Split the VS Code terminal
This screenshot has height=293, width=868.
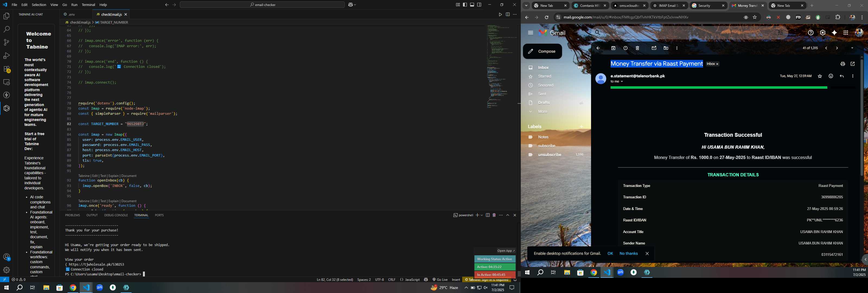pos(488,215)
